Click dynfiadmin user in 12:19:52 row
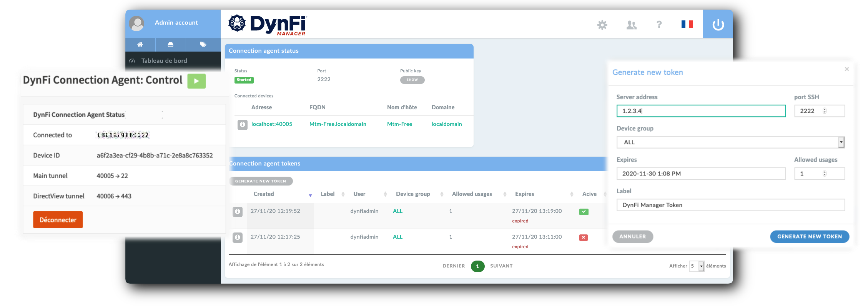Screen dimensions: 868x306 pyautogui.click(x=364, y=211)
